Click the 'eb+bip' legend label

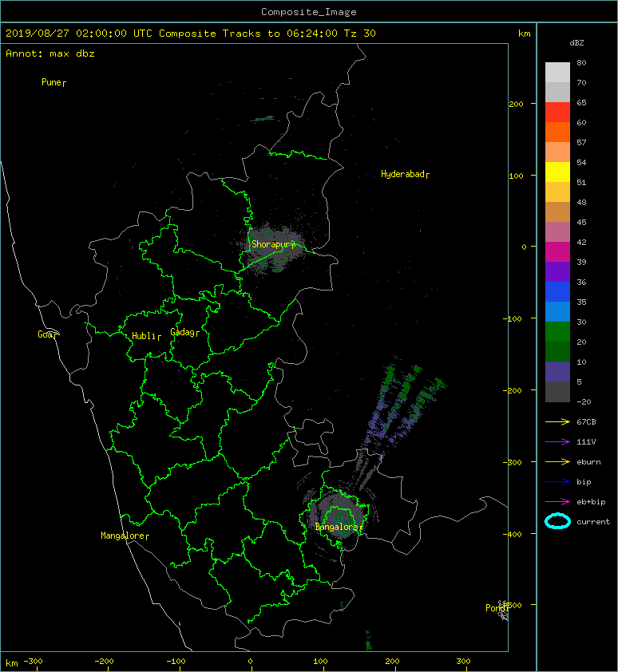pos(591,502)
